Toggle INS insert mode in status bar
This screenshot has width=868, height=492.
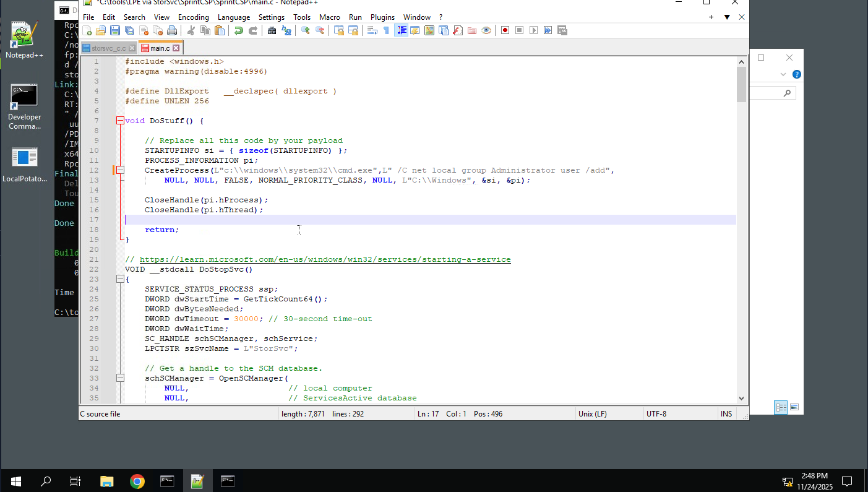(x=726, y=414)
